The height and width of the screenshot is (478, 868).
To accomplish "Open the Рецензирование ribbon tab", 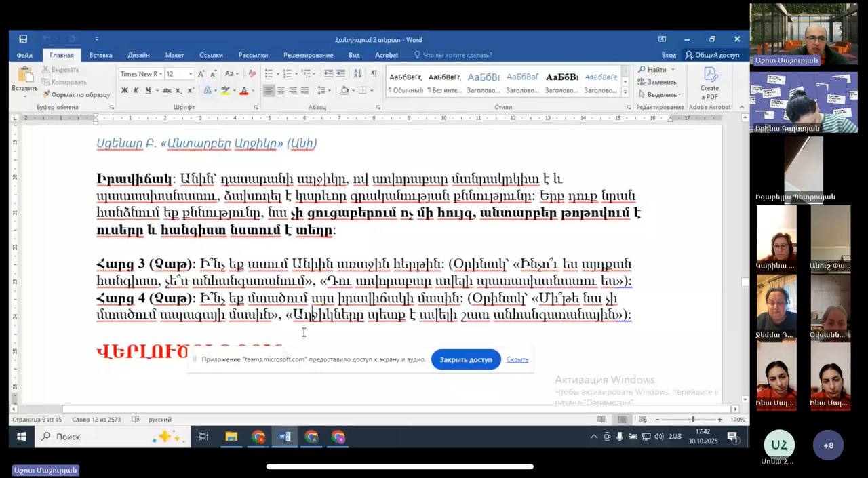I will [308, 55].
